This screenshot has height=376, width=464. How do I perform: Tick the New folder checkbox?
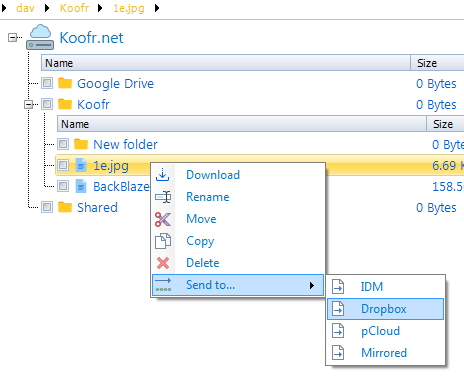[63, 144]
